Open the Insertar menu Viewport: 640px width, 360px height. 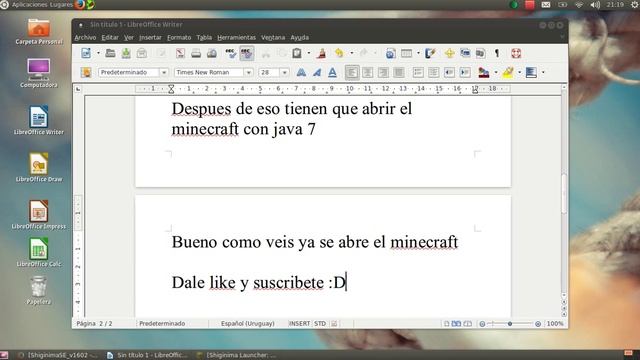(150, 38)
